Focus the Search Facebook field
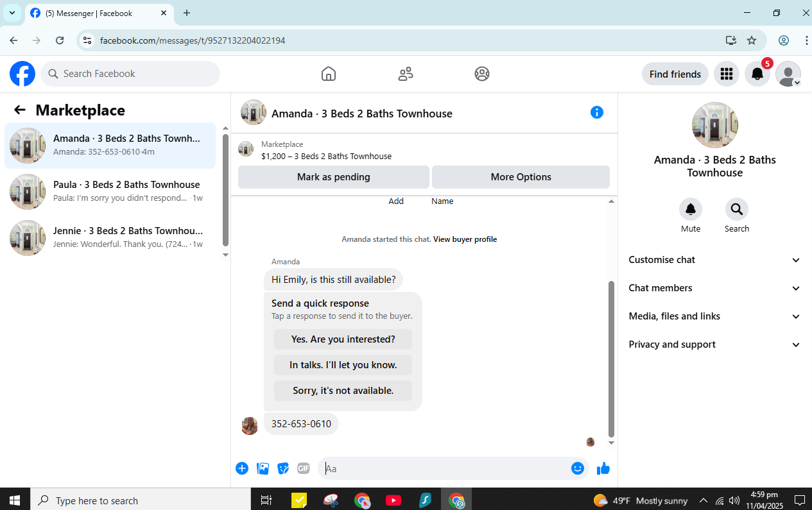Image resolution: width=812 pixels, height=510 pixels. click(130, 74)
